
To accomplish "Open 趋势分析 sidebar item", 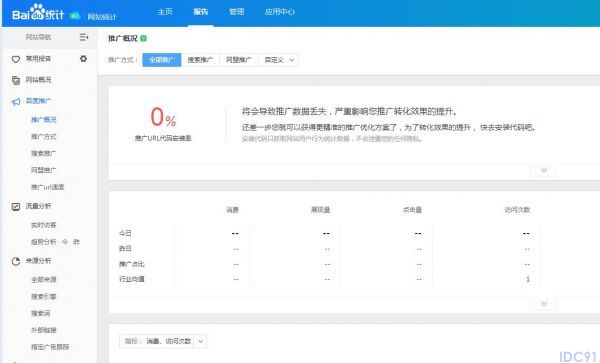I will pos(44,242).
